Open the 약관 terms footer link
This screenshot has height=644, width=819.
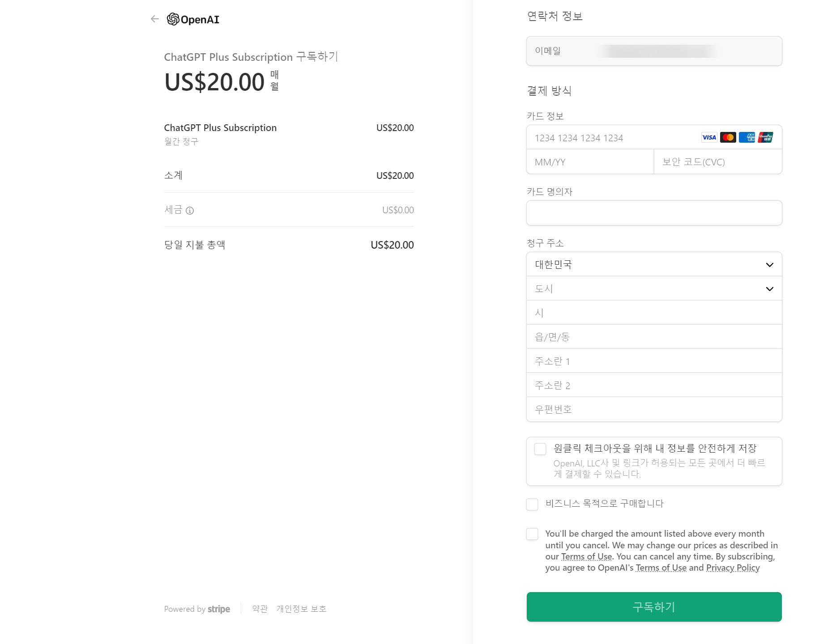coord(260,609)
